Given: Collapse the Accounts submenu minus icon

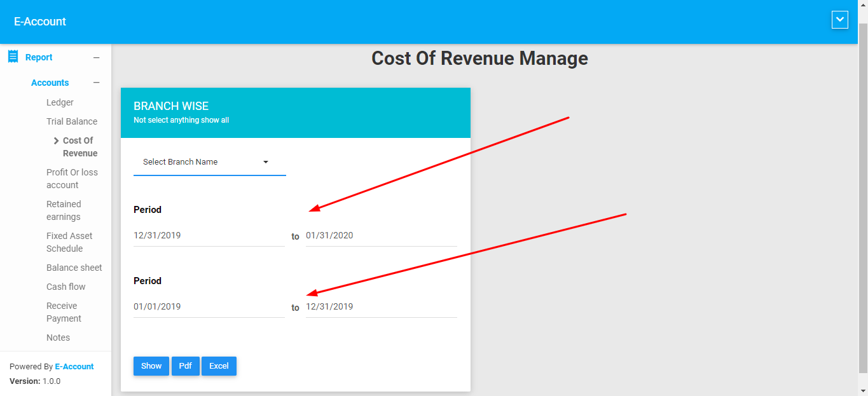Looking at the screenshot, I should [x=97, y=83].
